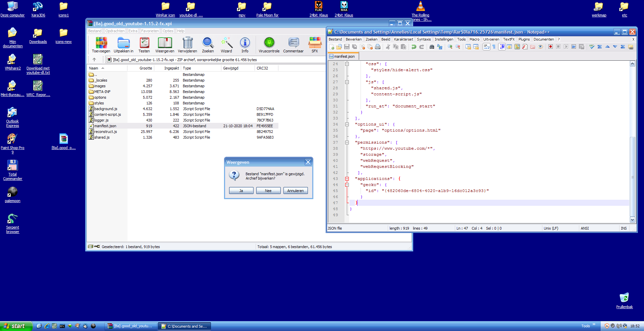This screenshot has width=644, height=331.
Task: Open Find with binoculars icon
Action: (x=432, y=47)
